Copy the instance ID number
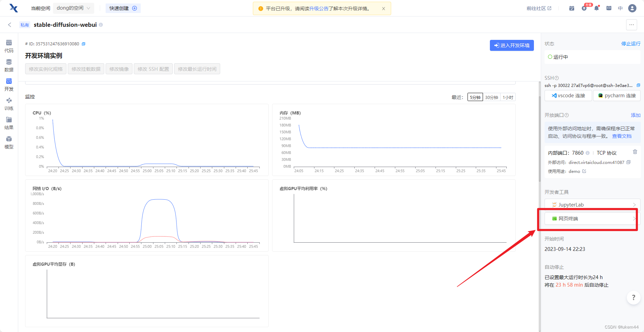The image size is (644, 332). (83, 44)
